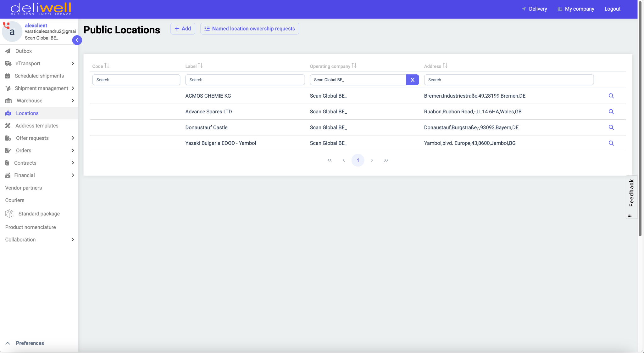The height and width of the screenshot is (353, 644).
Task: Select page 1 in the pagination
Action: coord(358,160)
